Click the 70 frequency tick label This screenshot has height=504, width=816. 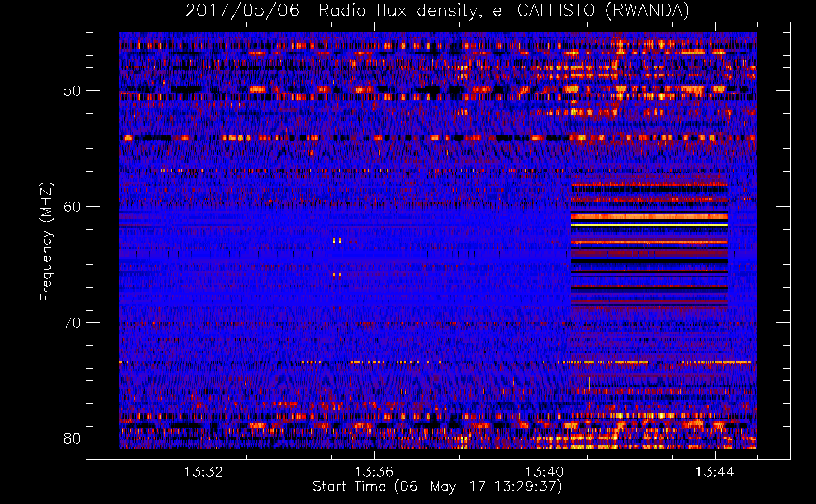[x=73, y=323]
